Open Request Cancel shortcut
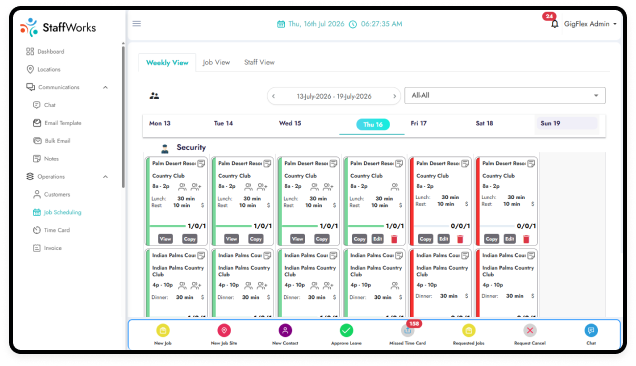Viewport: 636px width, 366px height. tap(530, 331)
